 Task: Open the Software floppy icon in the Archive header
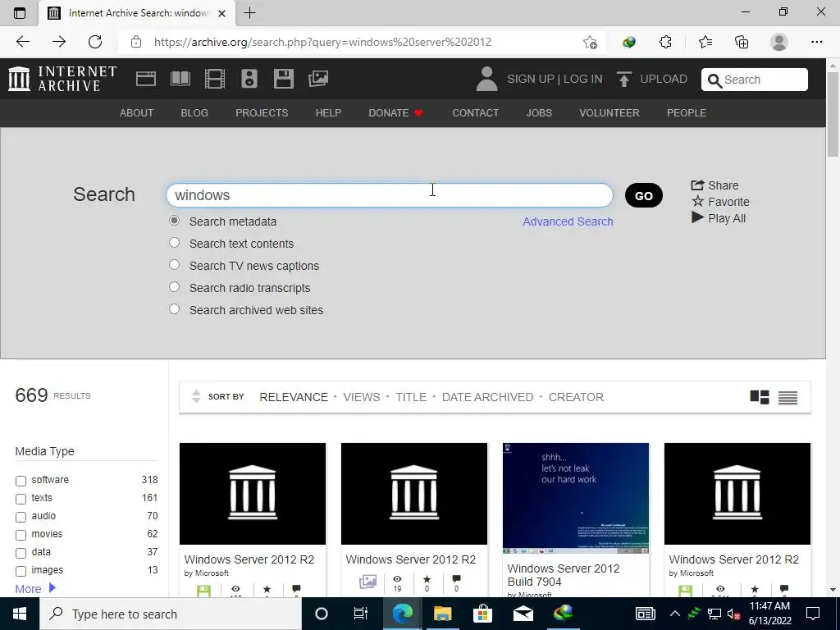283,79
